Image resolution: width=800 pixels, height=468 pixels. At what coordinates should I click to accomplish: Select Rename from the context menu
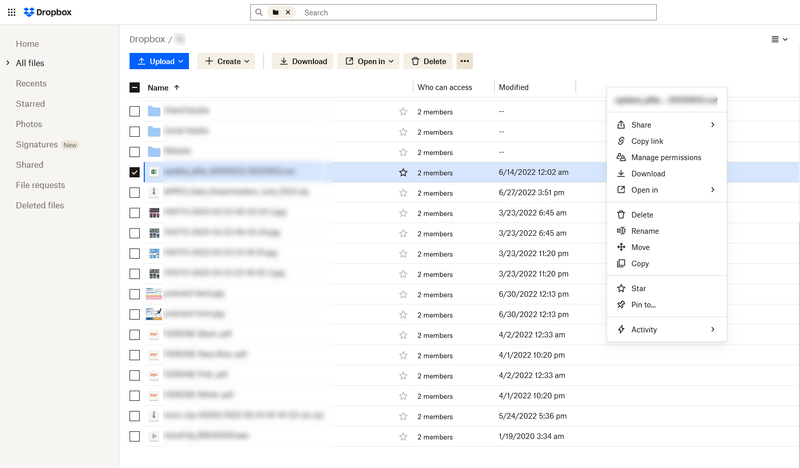pyautogui.click(x=645, y=231)
